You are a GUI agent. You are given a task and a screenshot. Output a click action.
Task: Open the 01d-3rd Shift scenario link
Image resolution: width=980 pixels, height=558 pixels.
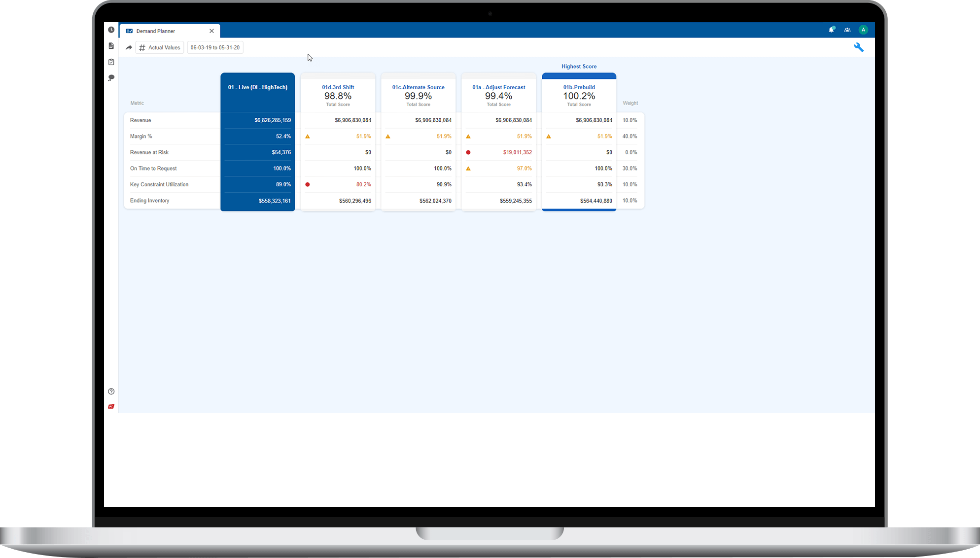point(338,87)
